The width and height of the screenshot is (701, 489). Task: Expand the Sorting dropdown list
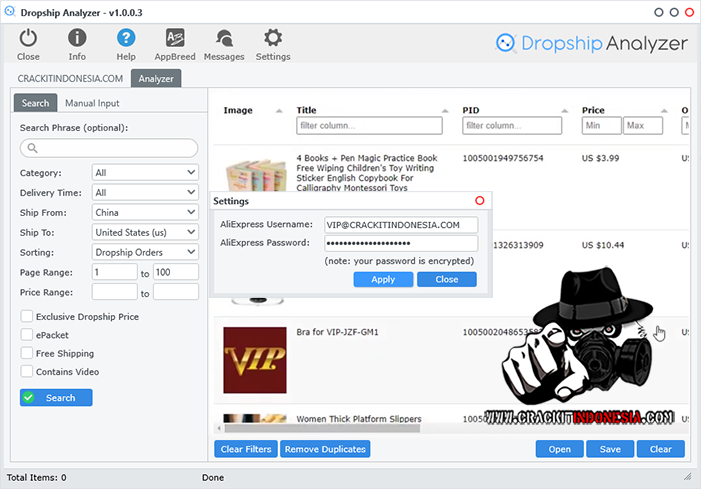(145, 253)
